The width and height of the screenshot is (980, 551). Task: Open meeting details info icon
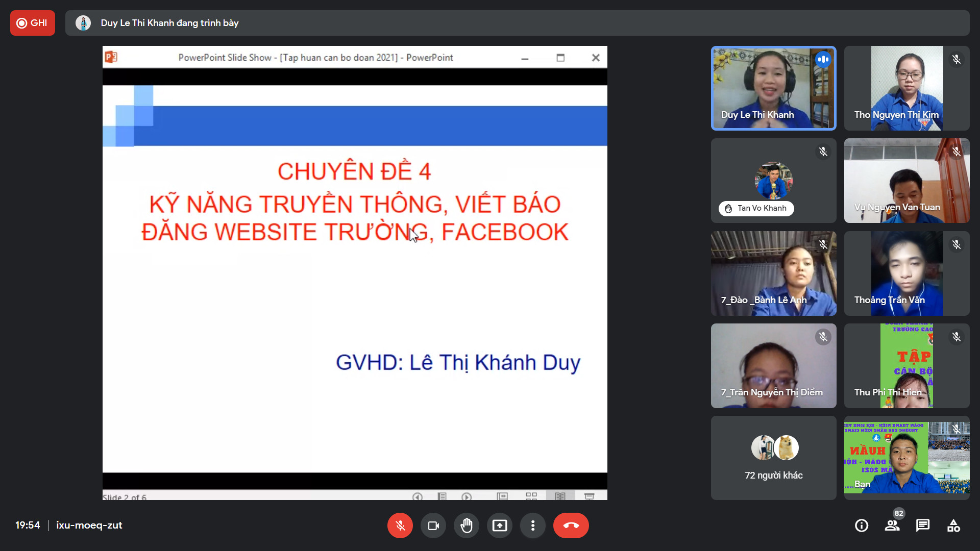(x=861, y=525)
